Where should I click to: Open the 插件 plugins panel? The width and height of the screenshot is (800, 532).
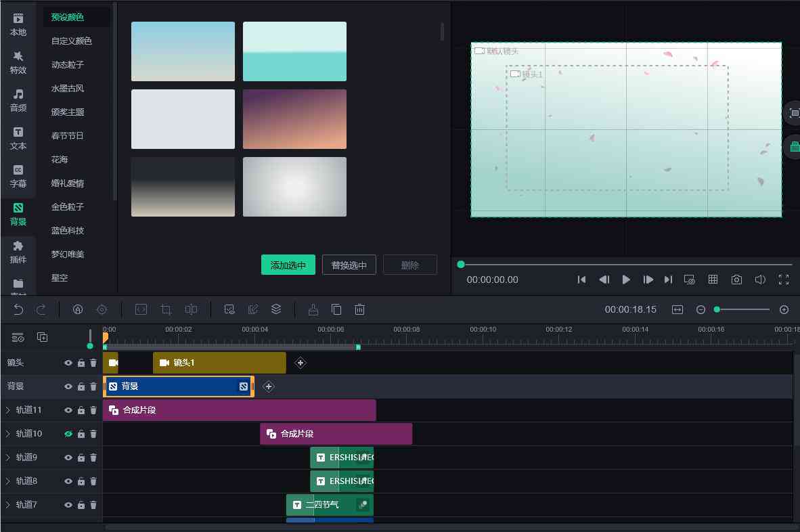[18, 252]
